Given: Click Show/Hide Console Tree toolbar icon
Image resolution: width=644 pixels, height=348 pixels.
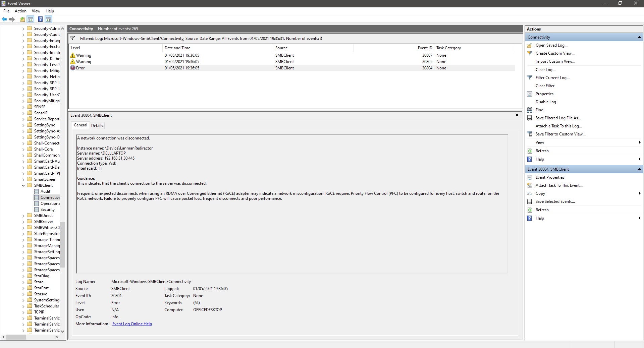Looking at the screenshot, I should (31, 19).
